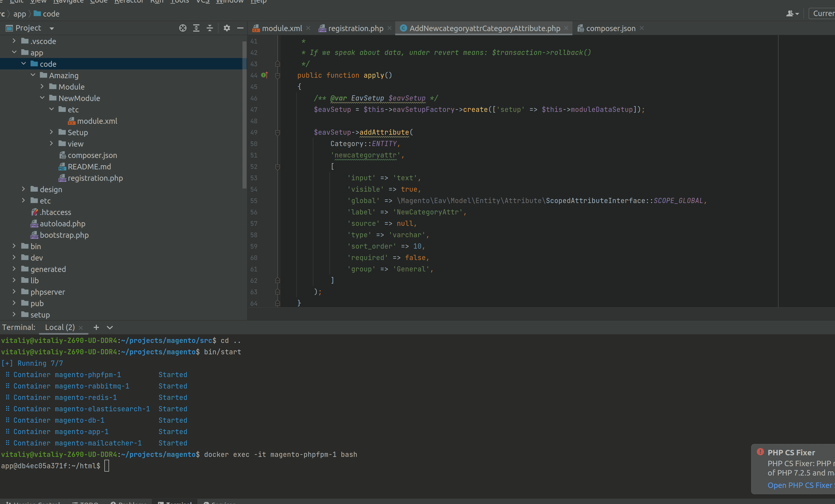The image size is (835, 504).
Task: Open the Navigate menu
Action: coord(68,2)
